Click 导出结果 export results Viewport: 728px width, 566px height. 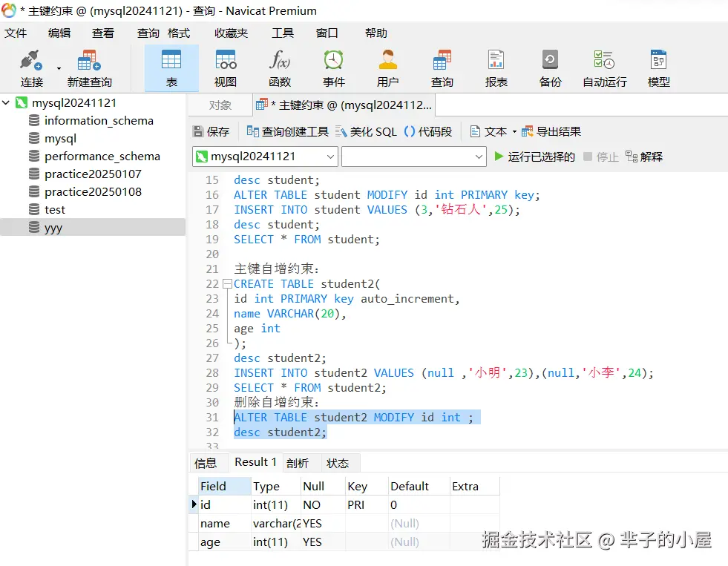[551, 132]
